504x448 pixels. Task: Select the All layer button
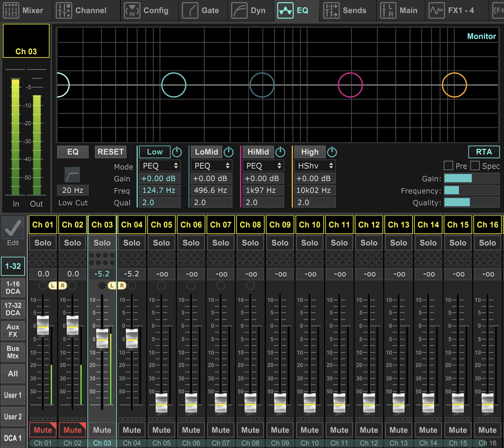[13, 374]
